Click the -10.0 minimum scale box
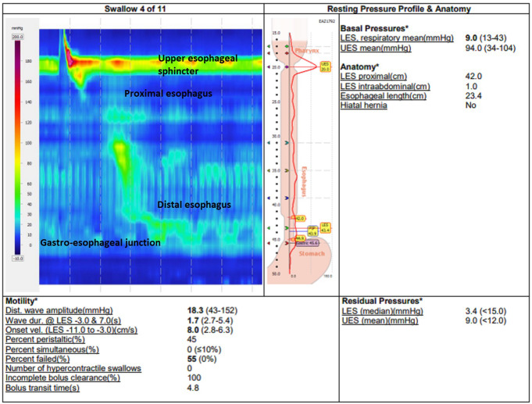The width and height of the screenshot is (532, 404). point(18,259)
